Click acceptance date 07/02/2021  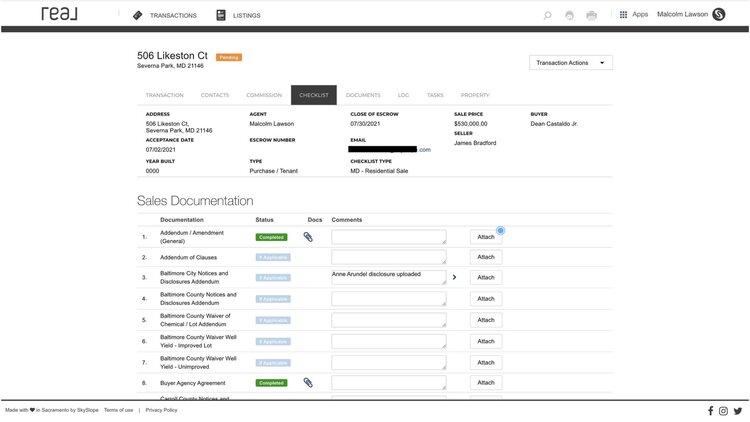point(160,149)
